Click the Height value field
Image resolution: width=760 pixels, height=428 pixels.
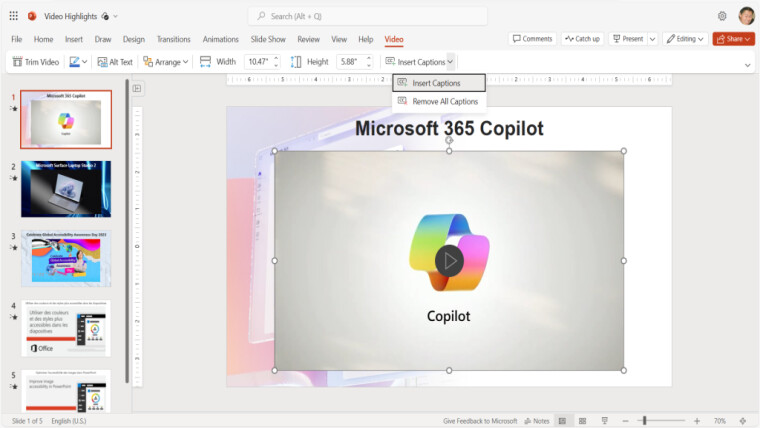pos(350,62)
